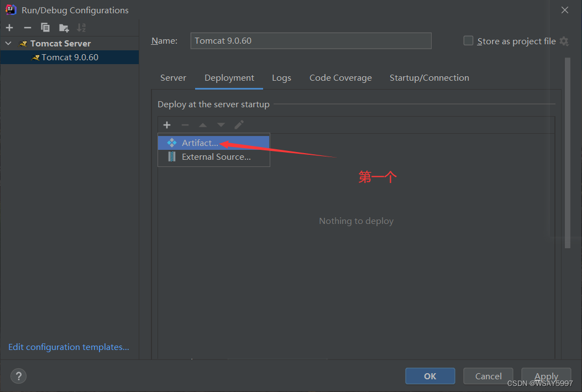Select Tomcat Server group in tree

70,44
